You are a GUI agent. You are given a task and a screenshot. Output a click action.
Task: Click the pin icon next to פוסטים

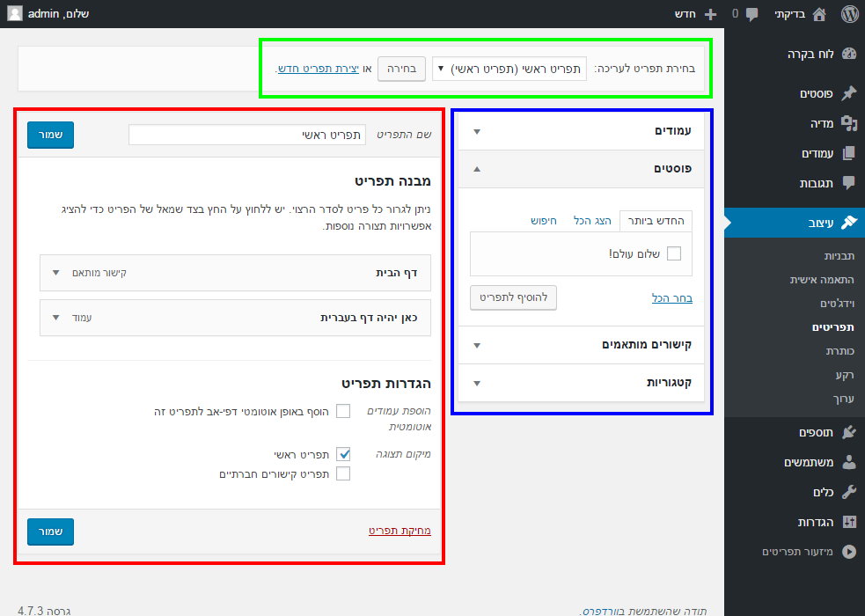(x=849, y=93)
